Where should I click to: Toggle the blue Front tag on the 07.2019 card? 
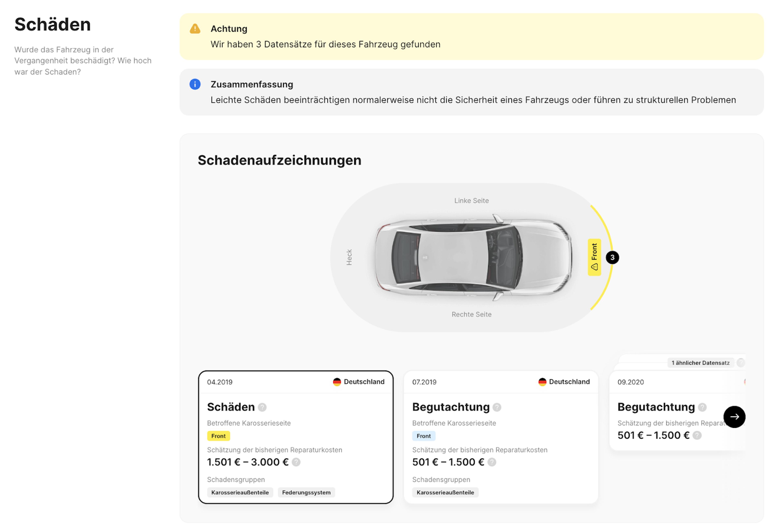424,436
